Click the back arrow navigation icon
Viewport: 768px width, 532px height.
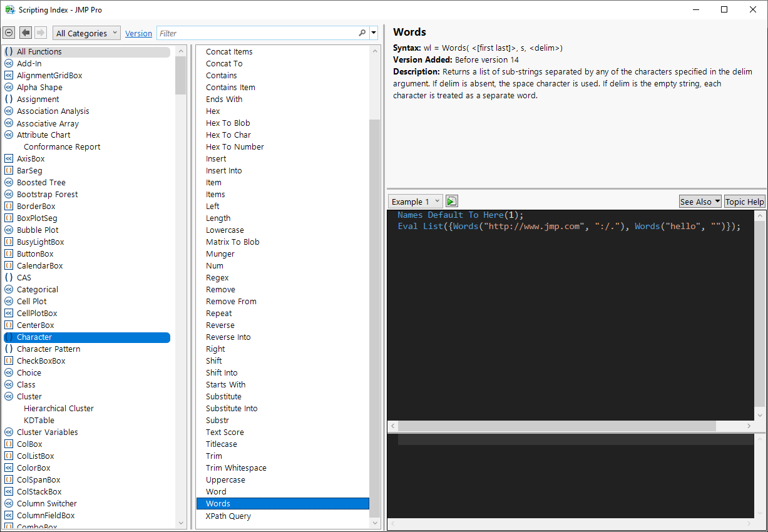coord(26,33)
